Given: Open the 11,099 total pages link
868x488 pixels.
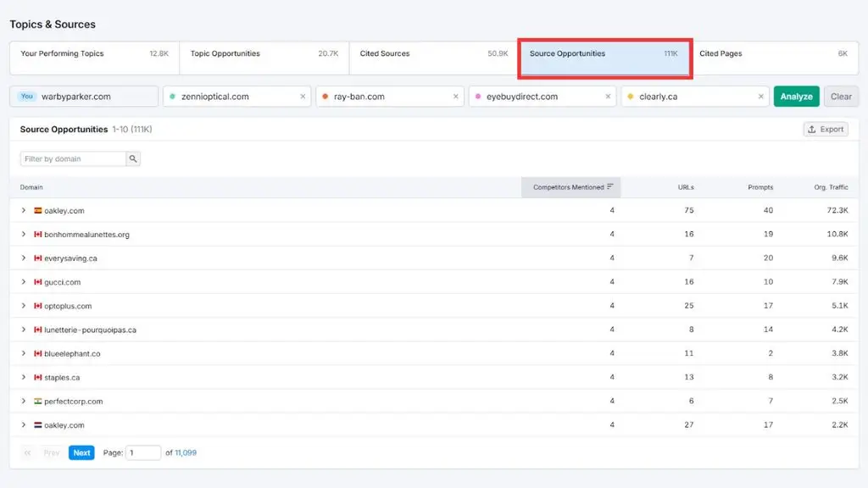Looking at the screenshot, I should coord(186,452).
